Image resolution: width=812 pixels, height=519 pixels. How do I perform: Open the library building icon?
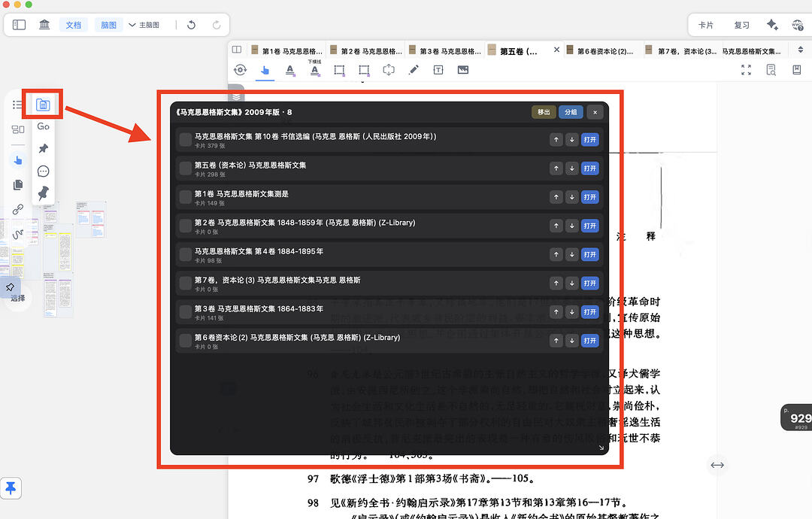(44, 24)
